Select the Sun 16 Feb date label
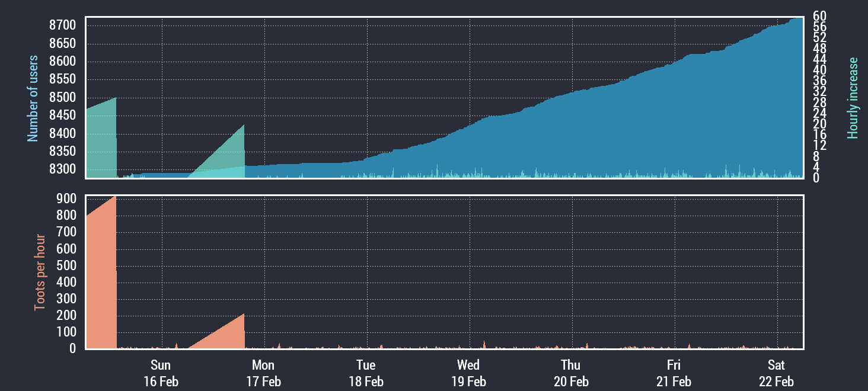The width and height of the screenshot is (868, 391). click(161, 373)
